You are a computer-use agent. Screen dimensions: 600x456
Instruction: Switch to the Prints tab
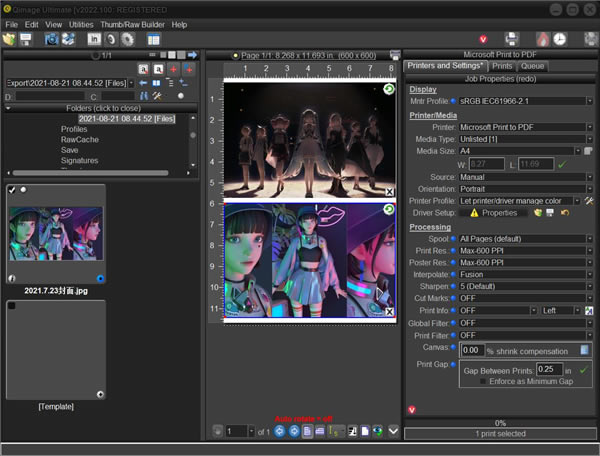(x=502, y=66)
